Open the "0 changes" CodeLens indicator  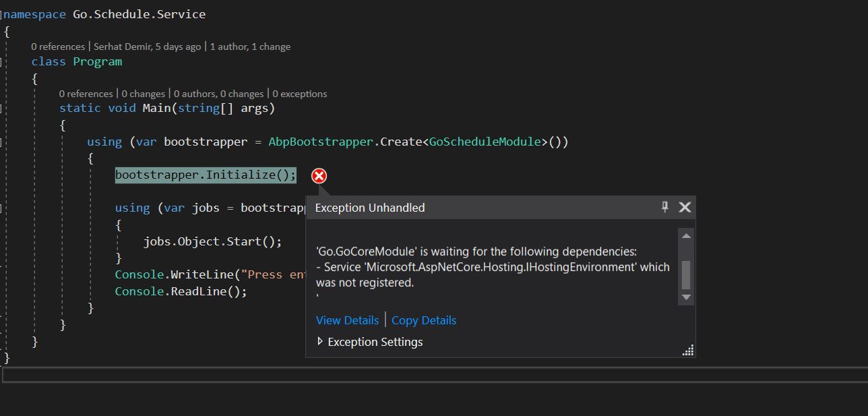pyautogui.click(x=143, y=94)
